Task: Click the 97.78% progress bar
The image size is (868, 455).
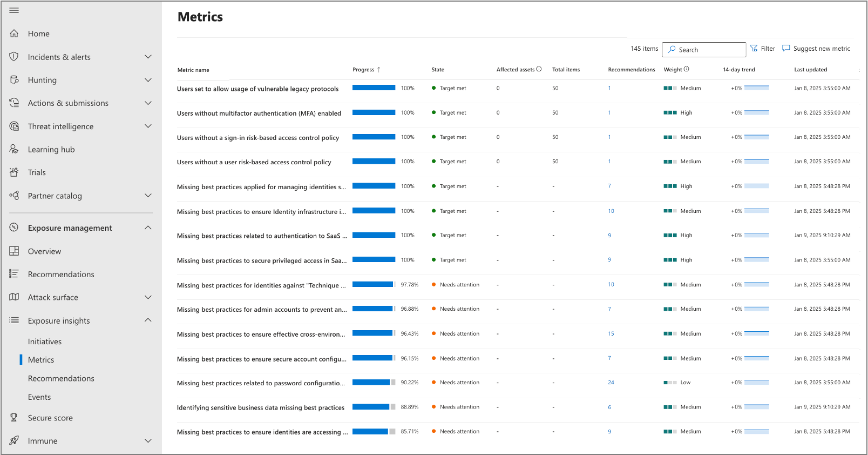Action: tap(374, 285)
